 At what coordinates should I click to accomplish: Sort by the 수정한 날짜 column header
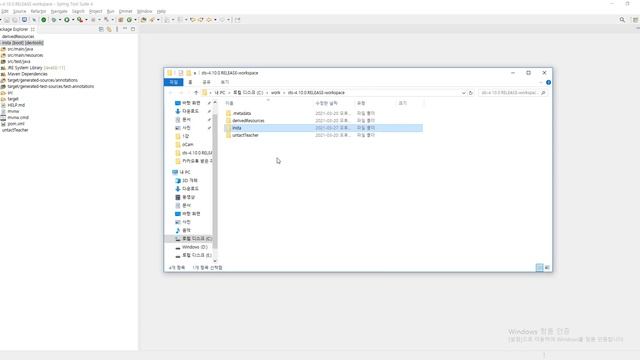pos(327,103)
